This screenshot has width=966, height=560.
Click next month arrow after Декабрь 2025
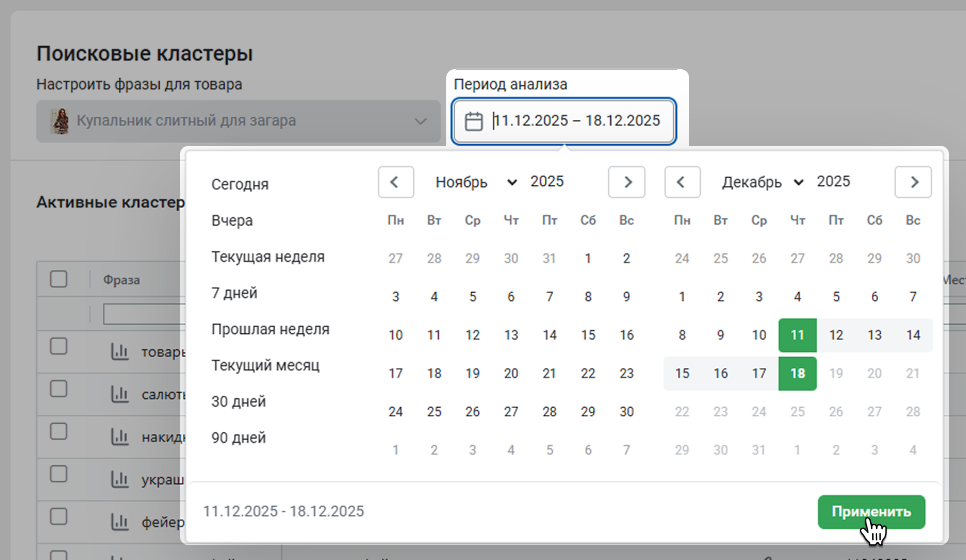[x=913, y=182]
